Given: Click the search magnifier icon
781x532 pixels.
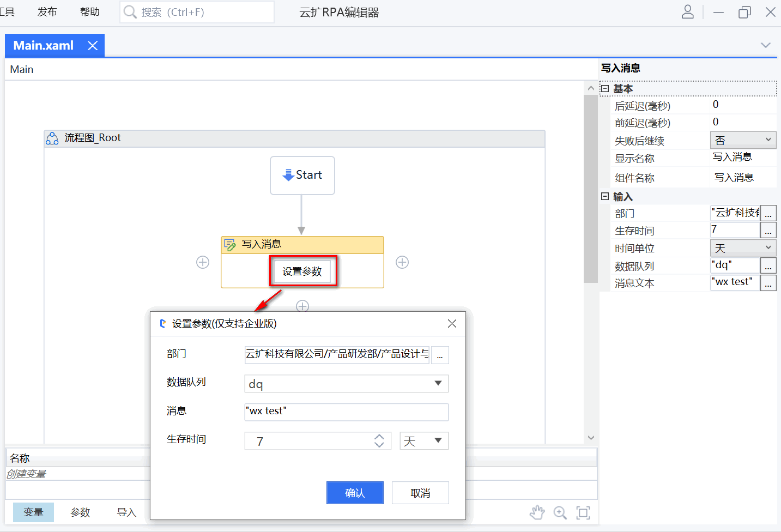Looking at the screenshot, I should tap(130, 11).
